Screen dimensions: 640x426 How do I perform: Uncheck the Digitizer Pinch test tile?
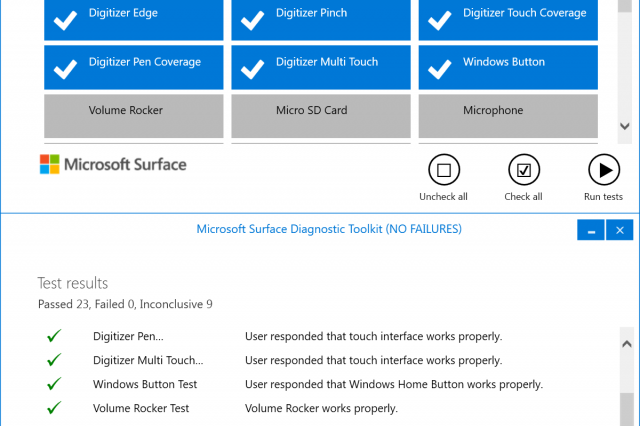320,20
